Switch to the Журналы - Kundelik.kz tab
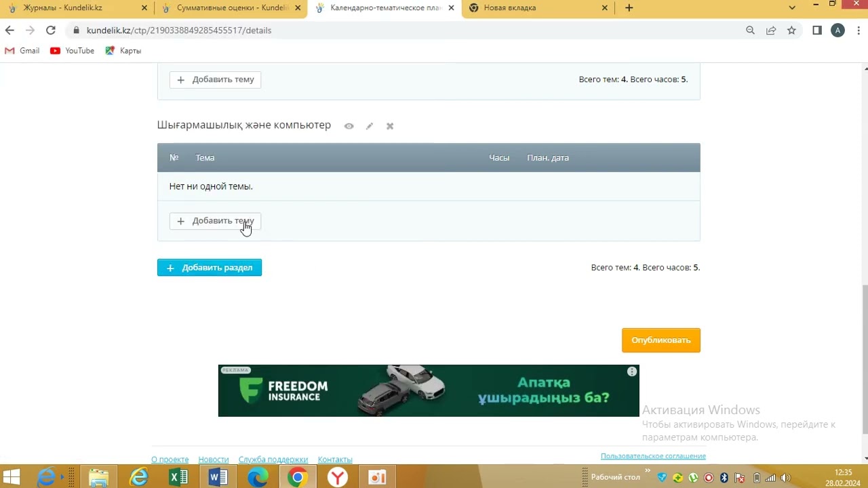Screen dimensions: 868x488 (76, 8)
